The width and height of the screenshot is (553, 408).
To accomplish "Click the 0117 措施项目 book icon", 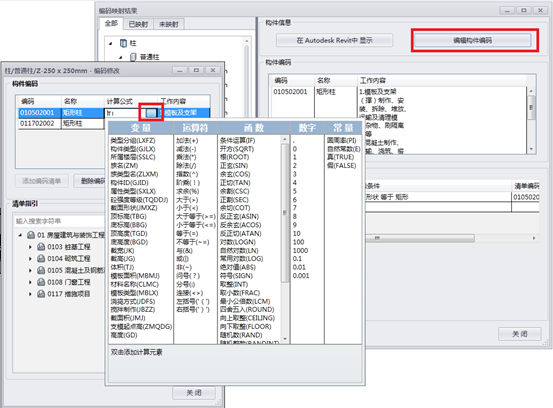I will [41, 294].
